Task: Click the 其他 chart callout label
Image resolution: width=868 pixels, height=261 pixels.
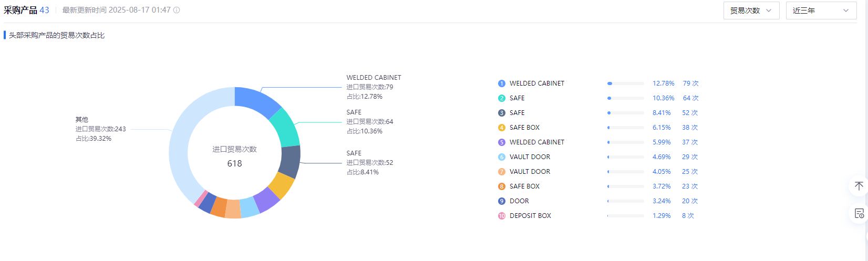Action: click(82, 120)
